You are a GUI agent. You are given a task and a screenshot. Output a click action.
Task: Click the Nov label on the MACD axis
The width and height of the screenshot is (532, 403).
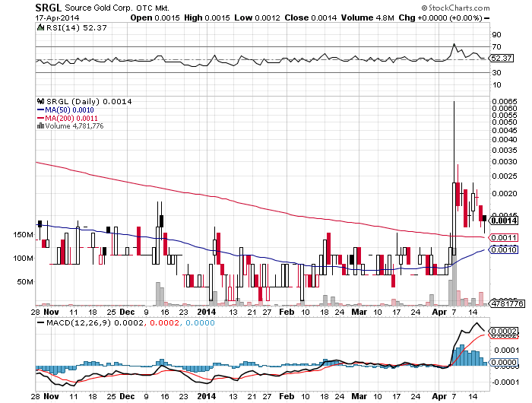coord(52,396)
